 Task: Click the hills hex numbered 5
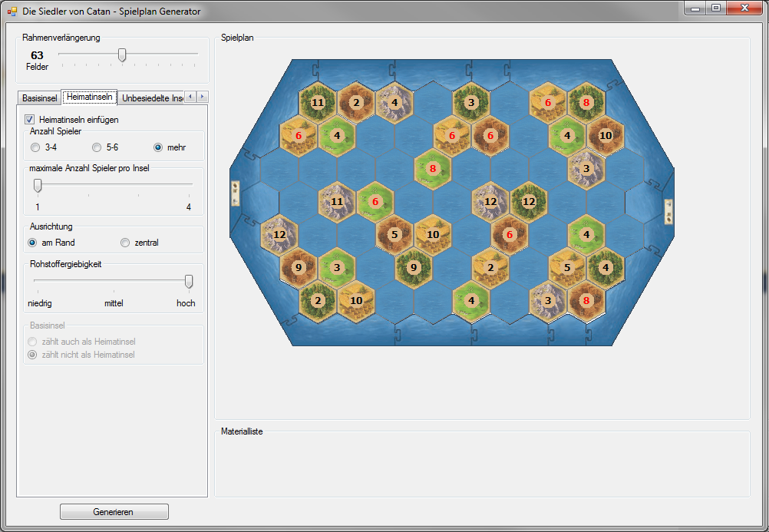[x=394, y=234]
